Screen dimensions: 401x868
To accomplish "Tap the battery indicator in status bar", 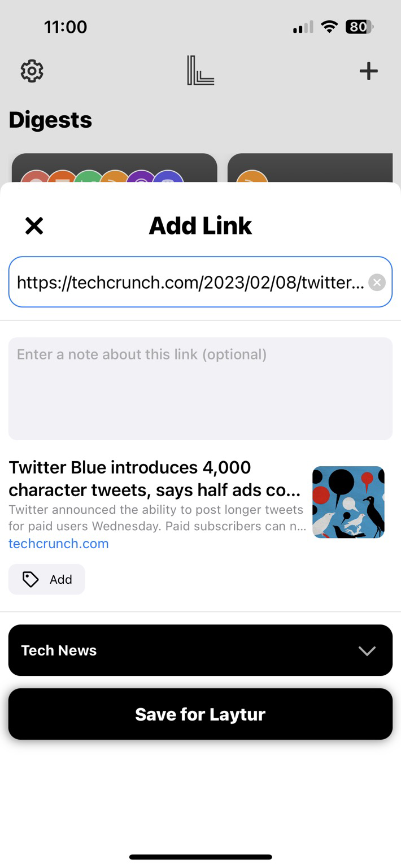I will click(x=359, y=27).
